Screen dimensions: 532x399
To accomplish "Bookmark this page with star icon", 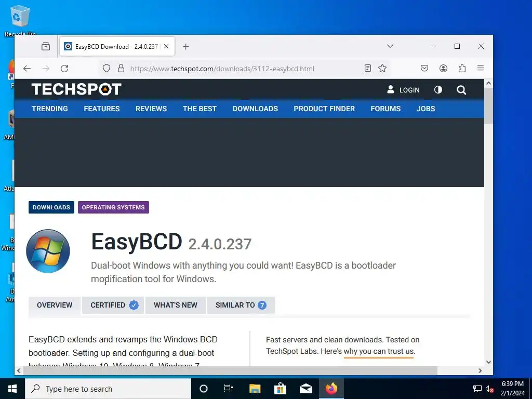I will [x=382, y=68].
